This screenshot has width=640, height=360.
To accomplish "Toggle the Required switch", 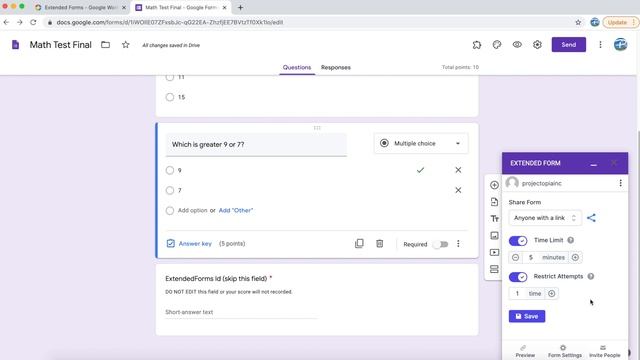I will (x=440, y=244).
